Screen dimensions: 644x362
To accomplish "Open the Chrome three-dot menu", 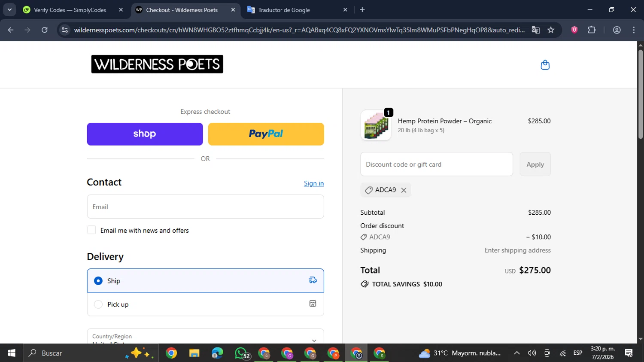I will coord(634,30).
